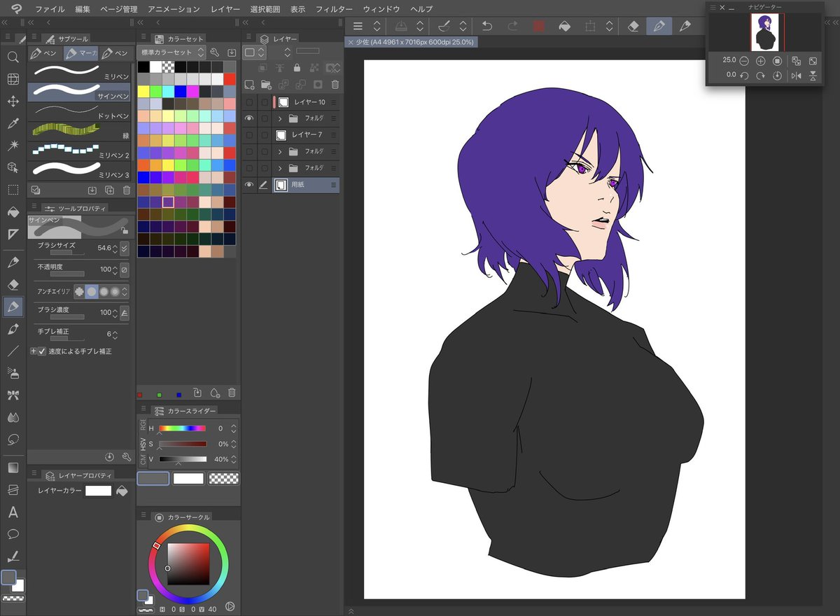This screenshot has height=616, width=840.
Task: Select the strongest anti-aliasing option
Action: (x=115, y=291)
